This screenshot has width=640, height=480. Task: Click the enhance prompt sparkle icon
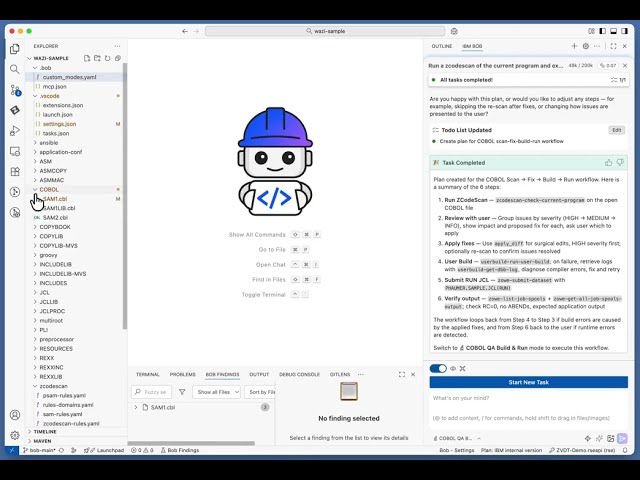click(599, 438)
